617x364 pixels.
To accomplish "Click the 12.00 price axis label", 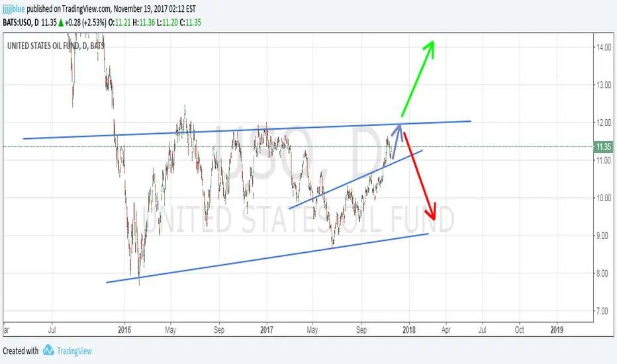I will pos(604,123).
